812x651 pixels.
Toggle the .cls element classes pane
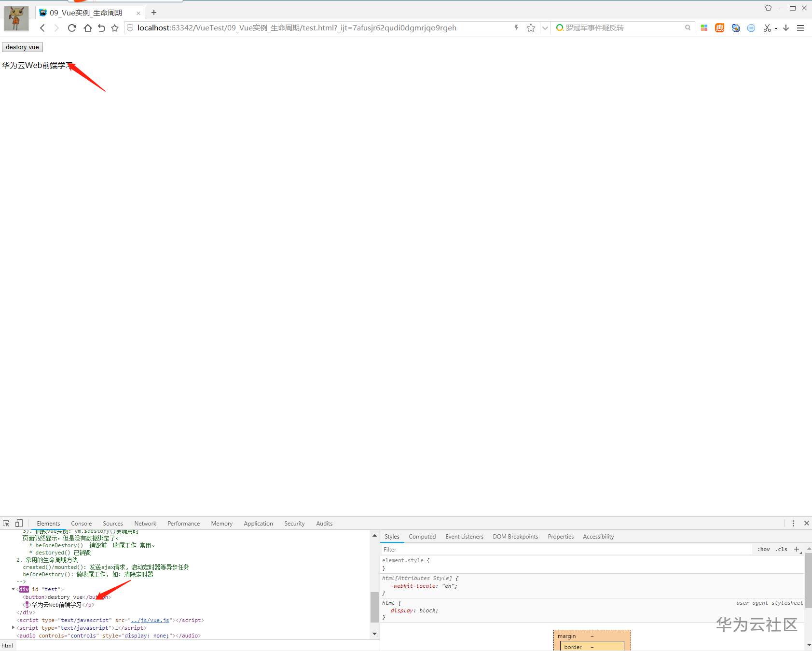[x=781, y=550]
